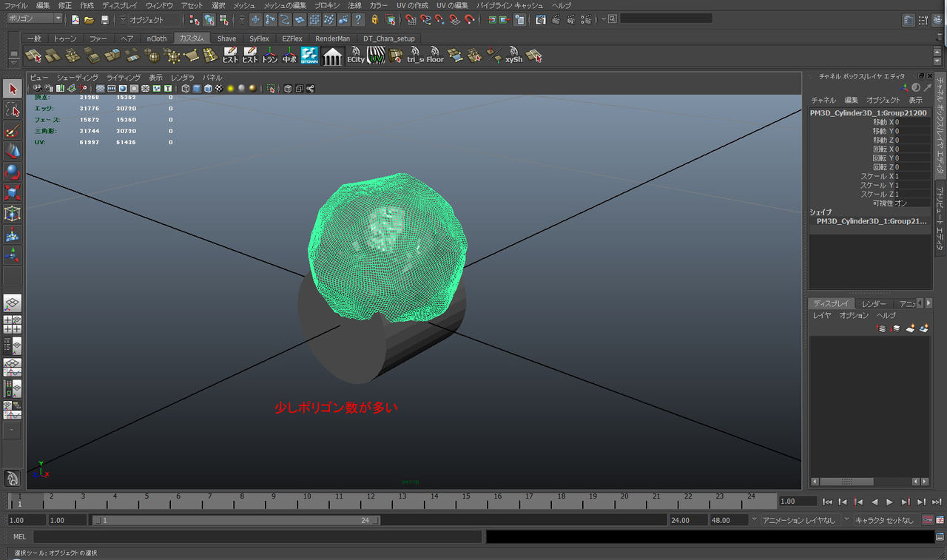Viewport: 947px width, 560px height.
Task: Select the UV shelf tool icon
Action: click(x=375, y=55)
